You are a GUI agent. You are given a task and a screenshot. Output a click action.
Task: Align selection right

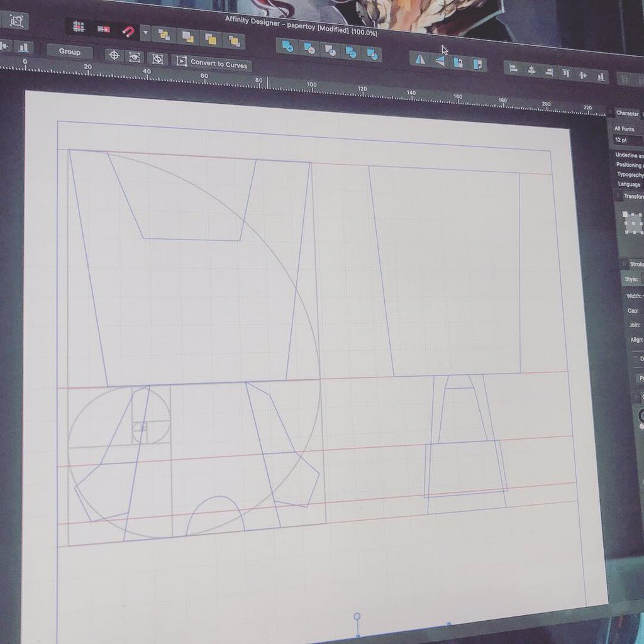pos(549,72)
